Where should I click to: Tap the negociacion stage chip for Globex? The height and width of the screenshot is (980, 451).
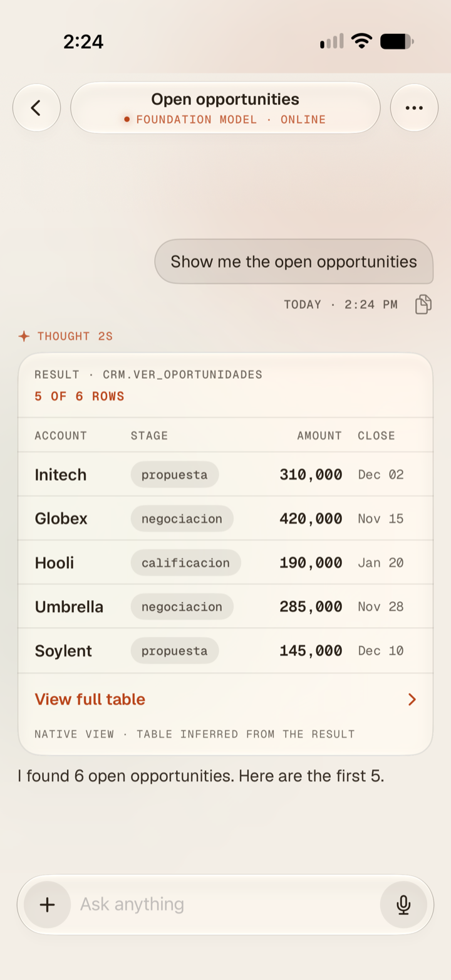click(182, 519)
